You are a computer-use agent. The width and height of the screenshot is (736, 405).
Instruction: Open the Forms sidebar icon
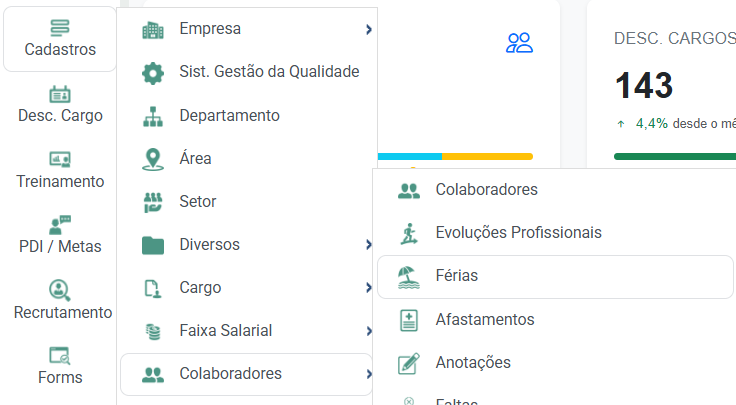[x=60, y=356]
